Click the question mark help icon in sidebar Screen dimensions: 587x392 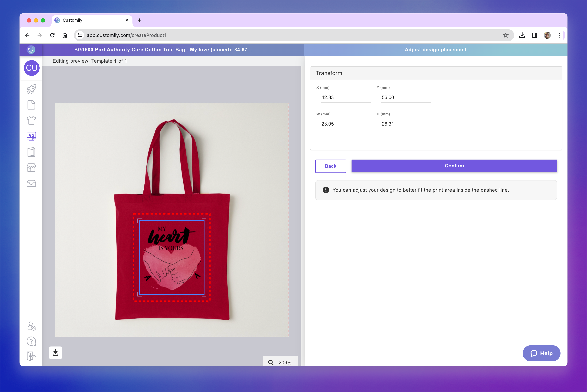[x=31, y=341]
